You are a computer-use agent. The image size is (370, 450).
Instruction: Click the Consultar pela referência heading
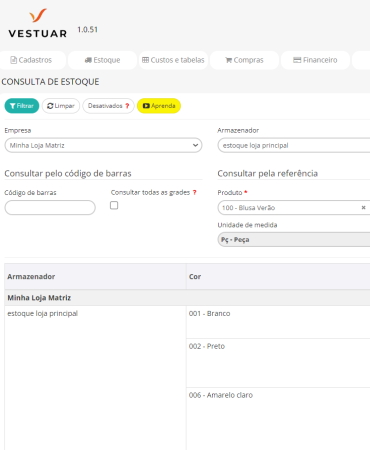pyautogui.click(x=268, y=173)
